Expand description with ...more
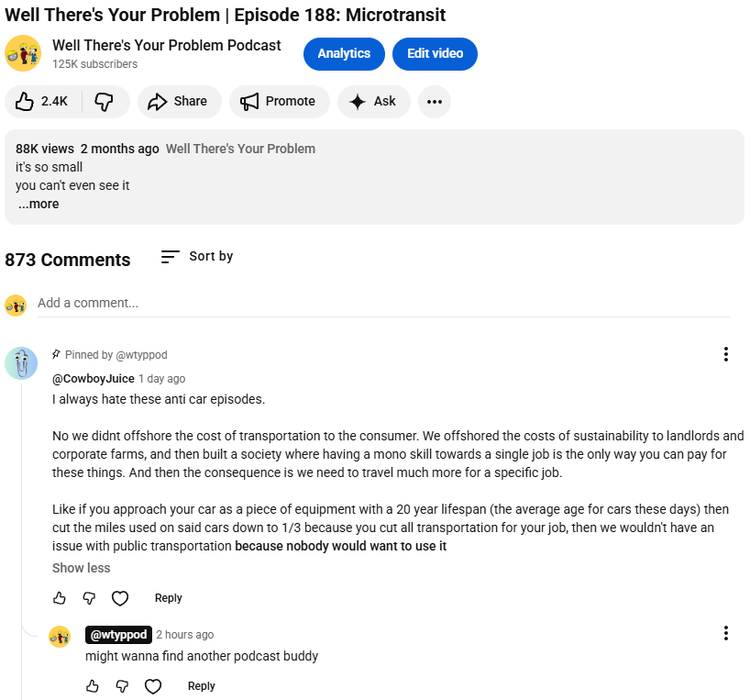Viewport: 750px width, 700px height. pyautogui.click(x=39, y=204)
